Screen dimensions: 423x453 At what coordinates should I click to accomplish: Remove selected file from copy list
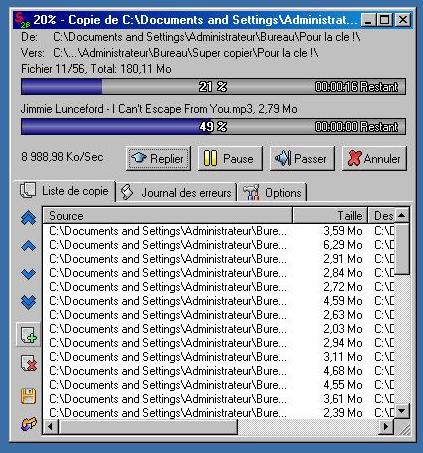(28, 363)
